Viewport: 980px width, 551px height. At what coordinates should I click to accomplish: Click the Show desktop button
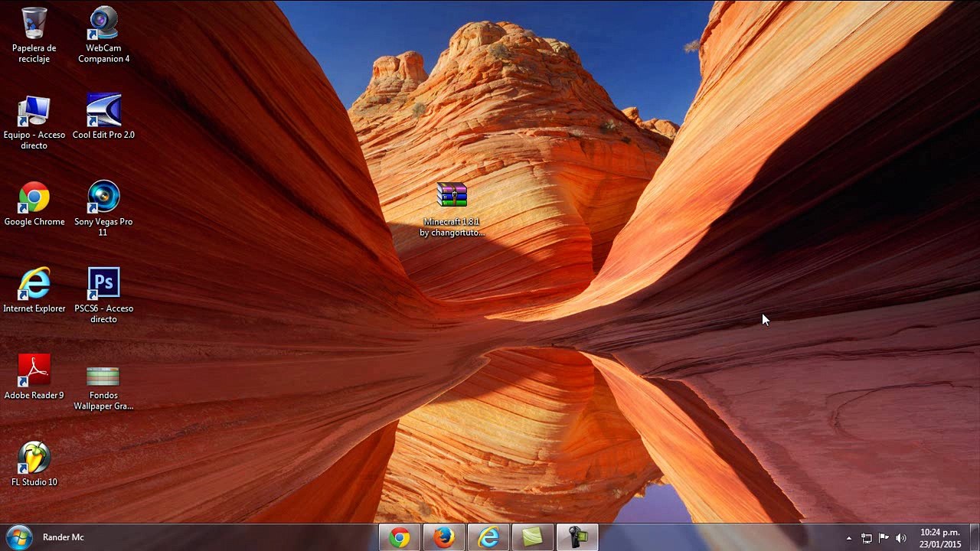(x=974, y=537)
